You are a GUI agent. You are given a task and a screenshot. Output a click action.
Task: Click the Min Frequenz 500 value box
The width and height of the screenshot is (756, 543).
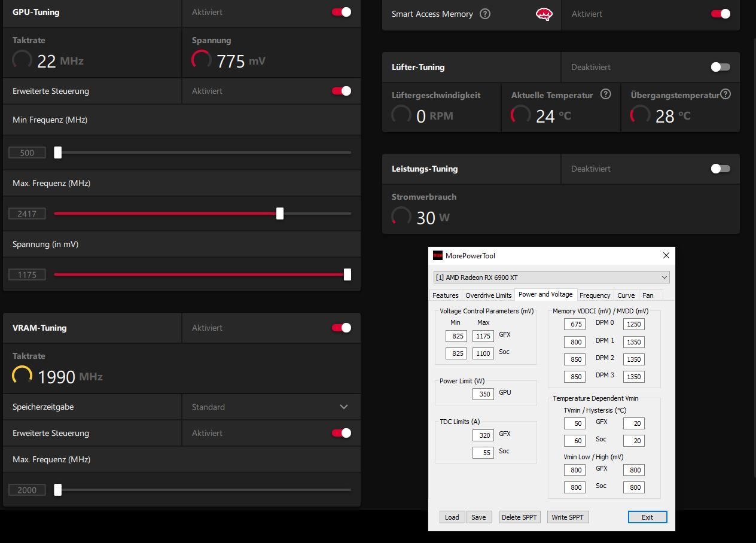coord(27,152)
